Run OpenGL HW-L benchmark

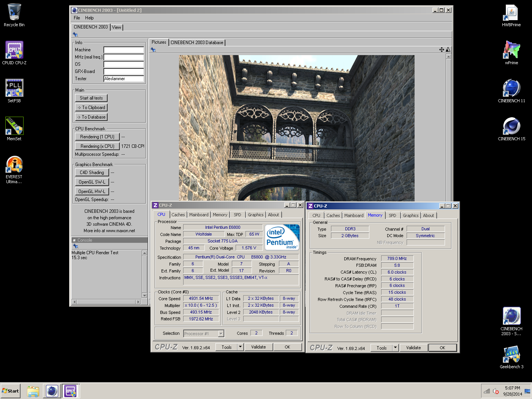point(92,192)
